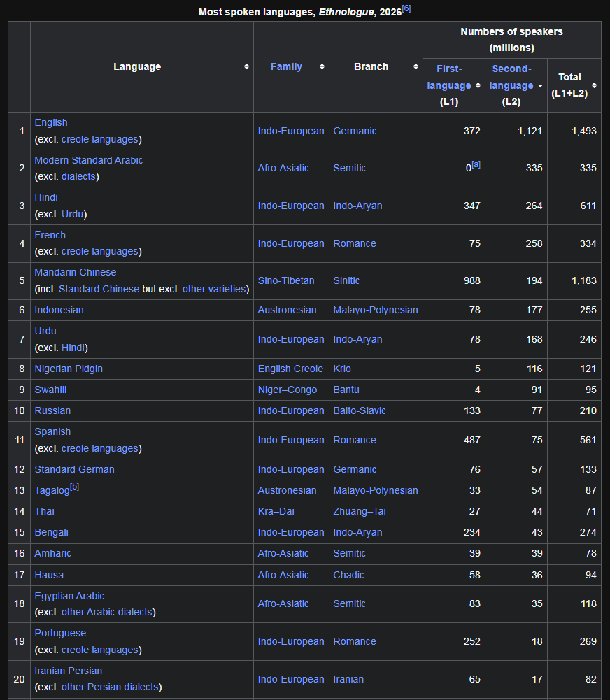Sort by First-language (L1) sort arrows
The height and width of the screenshot is (700, 610).
point(478,85)
